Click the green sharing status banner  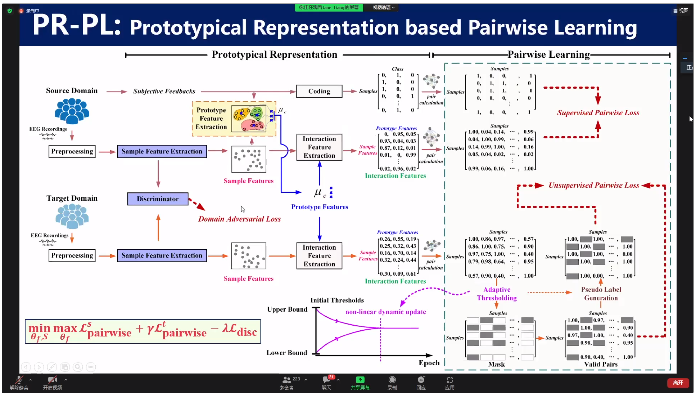(329, 8)
